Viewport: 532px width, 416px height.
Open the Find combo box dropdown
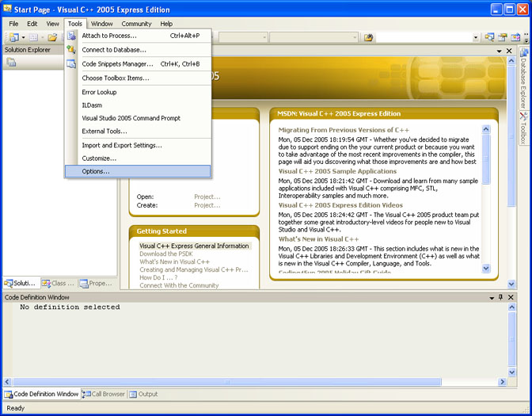476,37
